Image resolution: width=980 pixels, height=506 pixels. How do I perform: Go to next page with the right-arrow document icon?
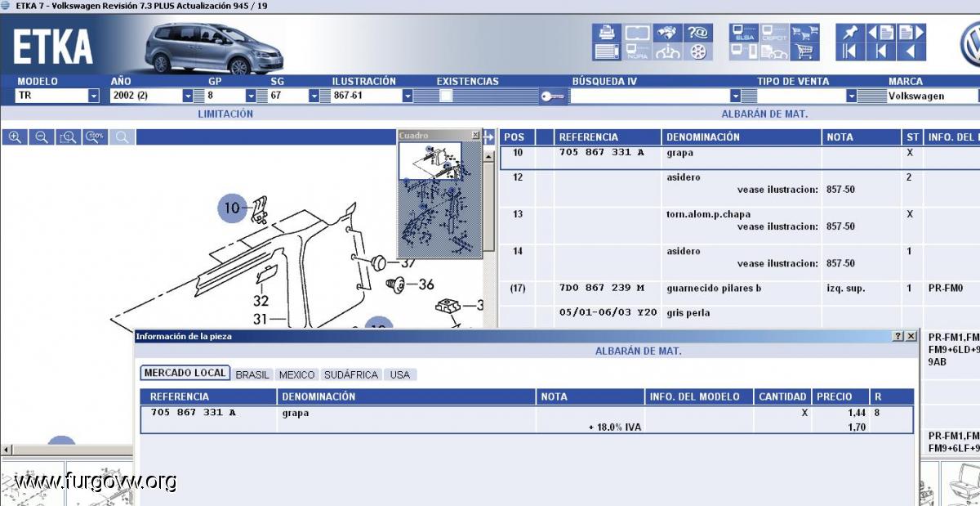911,33
